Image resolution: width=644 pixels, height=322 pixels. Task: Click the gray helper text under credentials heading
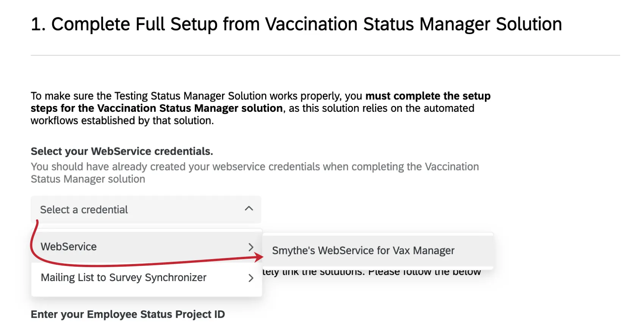click(254, 172)
